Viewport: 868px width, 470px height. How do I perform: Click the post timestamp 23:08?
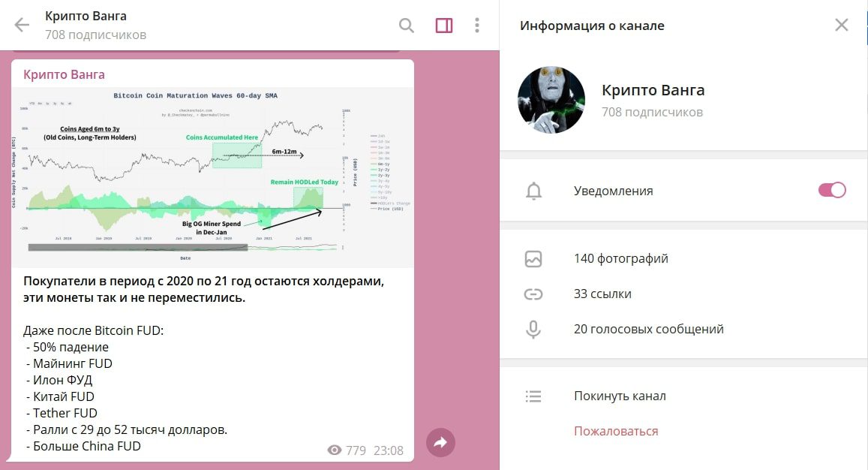(388, 450)
